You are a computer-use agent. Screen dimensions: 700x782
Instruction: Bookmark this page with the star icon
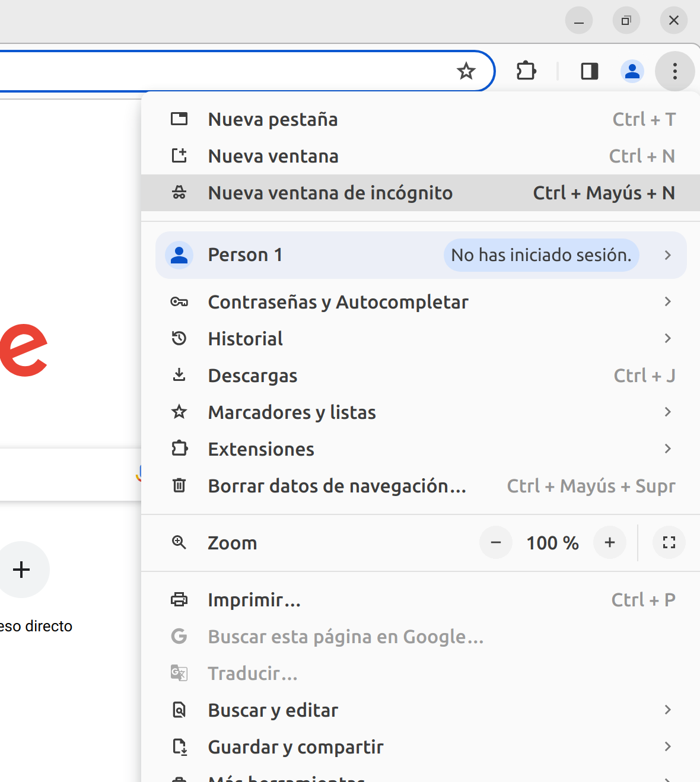466,71
